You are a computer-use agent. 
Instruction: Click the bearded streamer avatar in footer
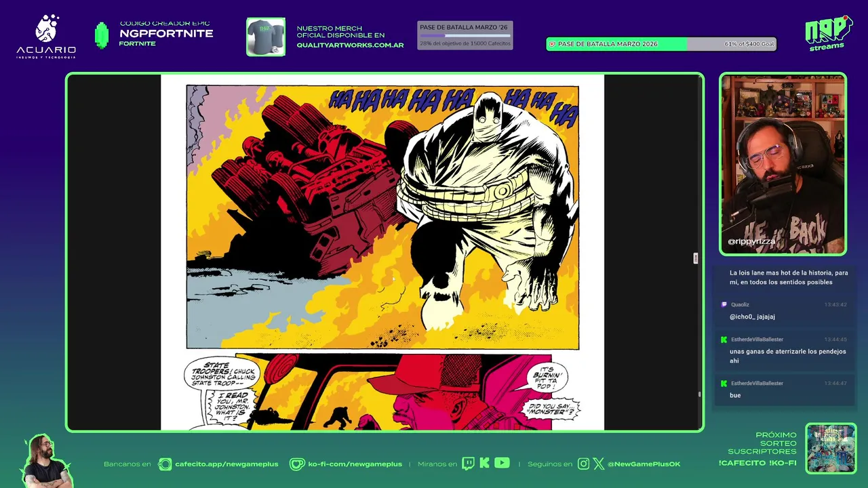(x=46, y=461)
